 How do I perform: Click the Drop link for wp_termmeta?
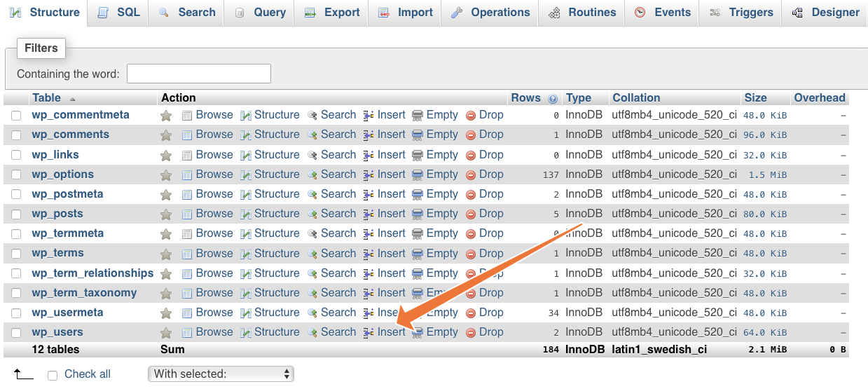coord(491,233)
